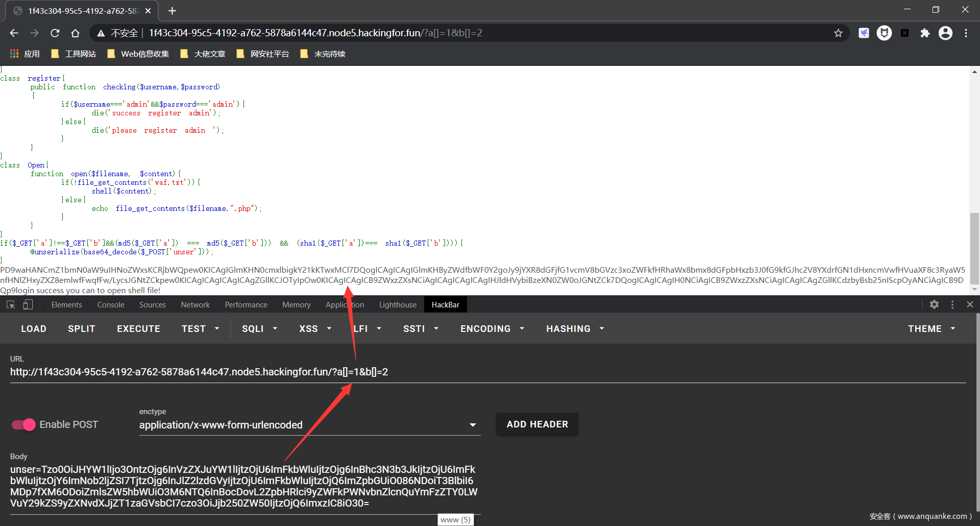Switch to the Network tab
Screen dimensions: 980x526
(x=195, y=305)
